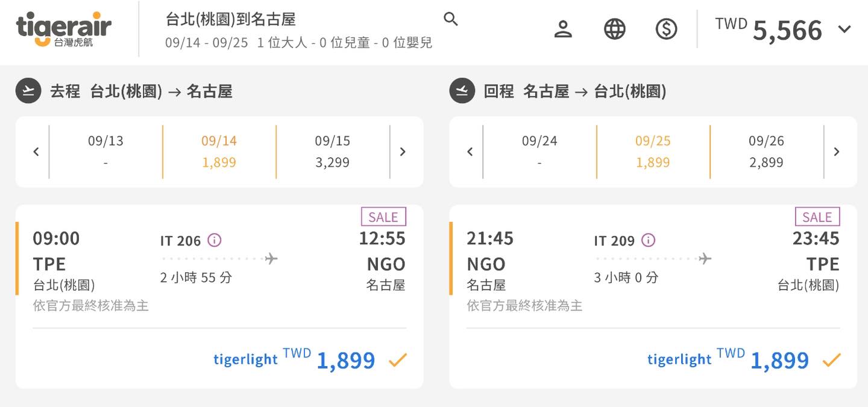Image resolution: width=868 pixels, height=407 pixels.
Task: Click the departure plane icon beside 去程
Action: click(28, 91)
